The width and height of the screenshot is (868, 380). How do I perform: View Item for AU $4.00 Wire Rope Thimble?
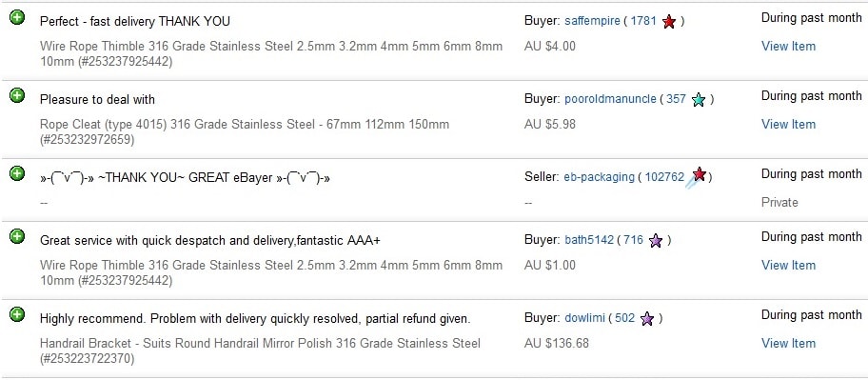click(788, 46)
